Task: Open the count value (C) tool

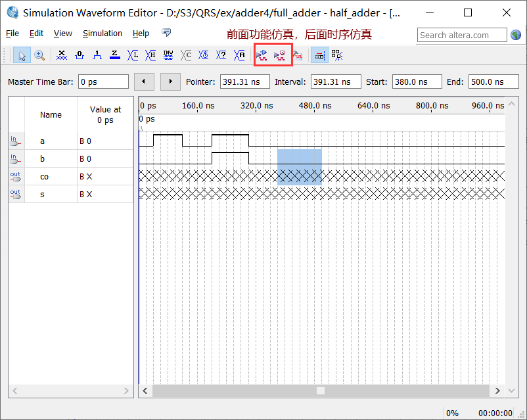Action: pos(185,55)
